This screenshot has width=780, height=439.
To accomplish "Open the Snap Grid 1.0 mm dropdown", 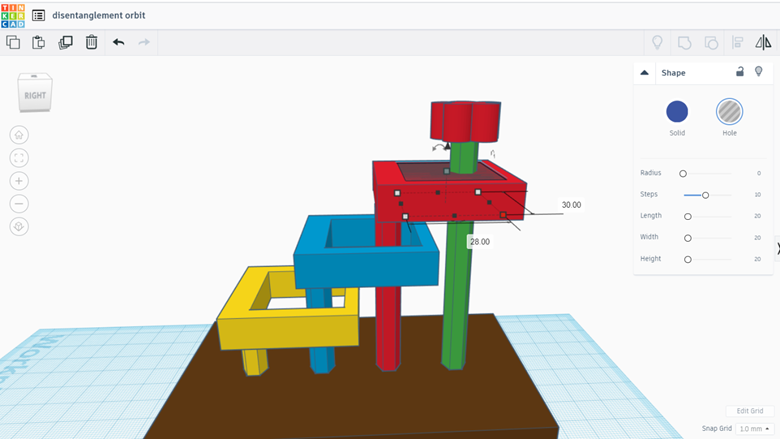I will [755, 429].
